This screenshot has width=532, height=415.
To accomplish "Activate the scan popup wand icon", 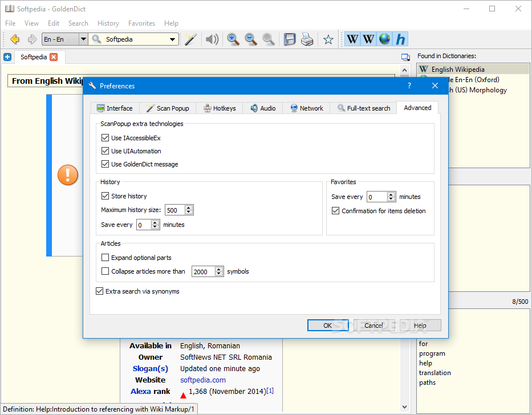I will click(x=190, y=39).
